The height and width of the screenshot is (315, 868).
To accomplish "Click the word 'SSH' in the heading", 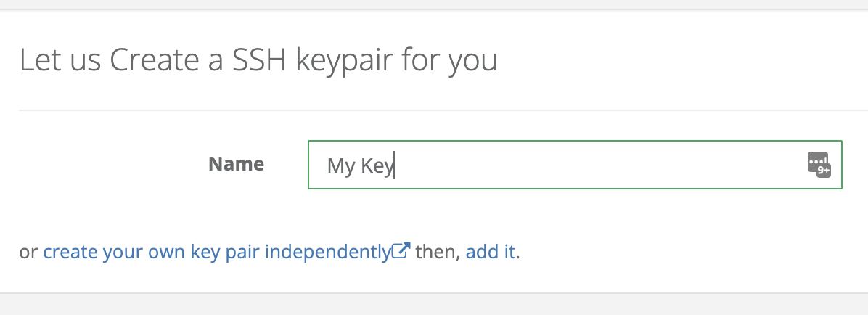I will (x=259, y=60).
